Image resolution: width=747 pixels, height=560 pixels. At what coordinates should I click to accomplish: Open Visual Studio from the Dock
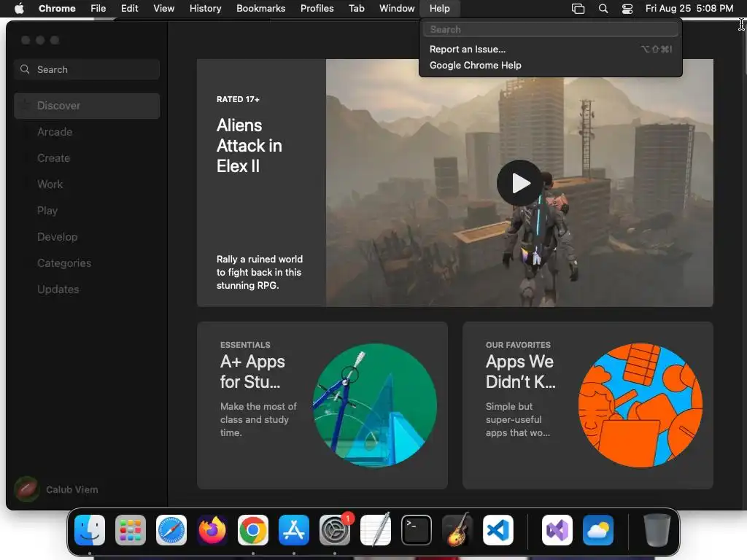(557, 530)
